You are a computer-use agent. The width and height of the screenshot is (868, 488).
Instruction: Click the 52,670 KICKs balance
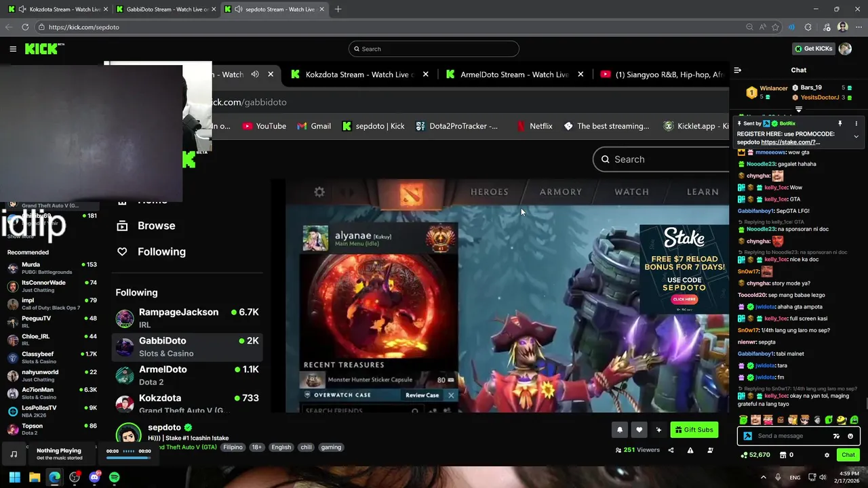point(755,455)
